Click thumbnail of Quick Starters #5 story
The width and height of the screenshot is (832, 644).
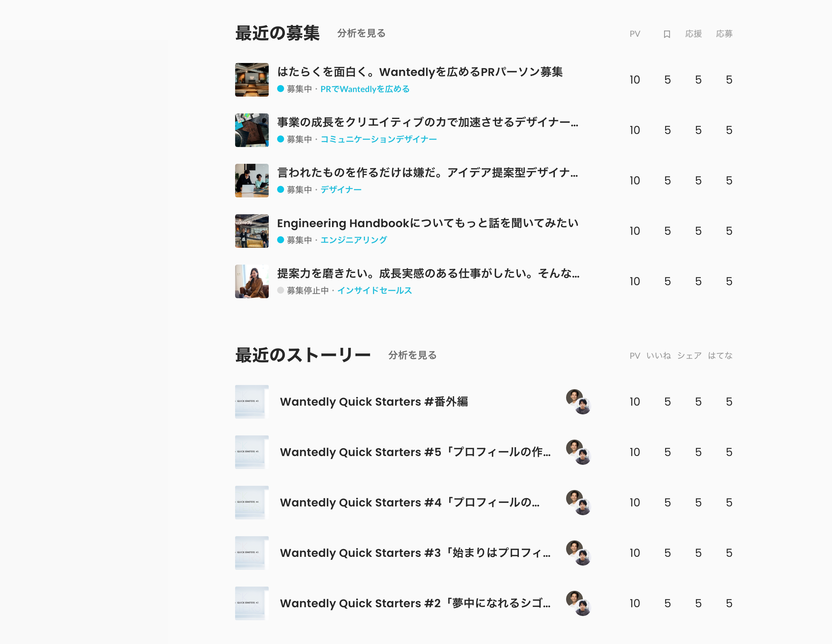pos(252,452)
